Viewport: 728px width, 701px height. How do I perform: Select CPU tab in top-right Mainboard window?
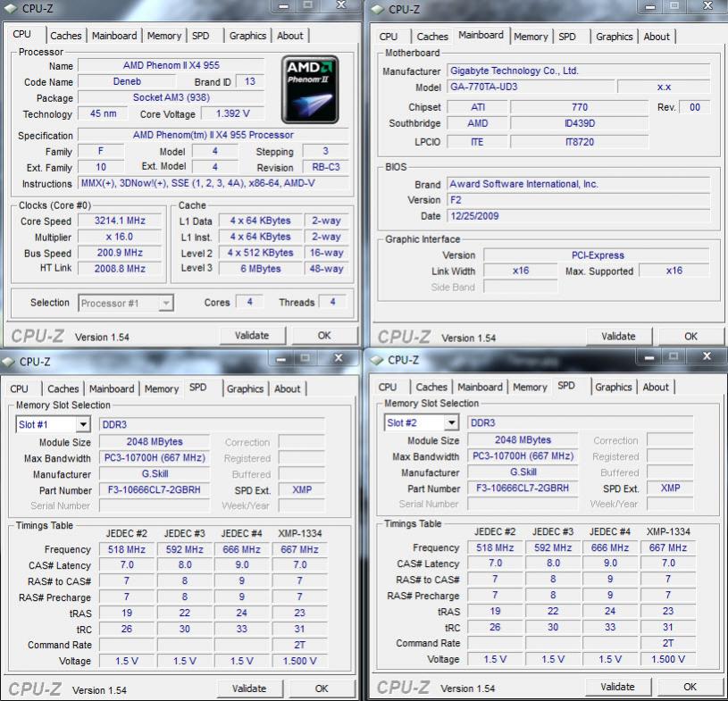389,37
